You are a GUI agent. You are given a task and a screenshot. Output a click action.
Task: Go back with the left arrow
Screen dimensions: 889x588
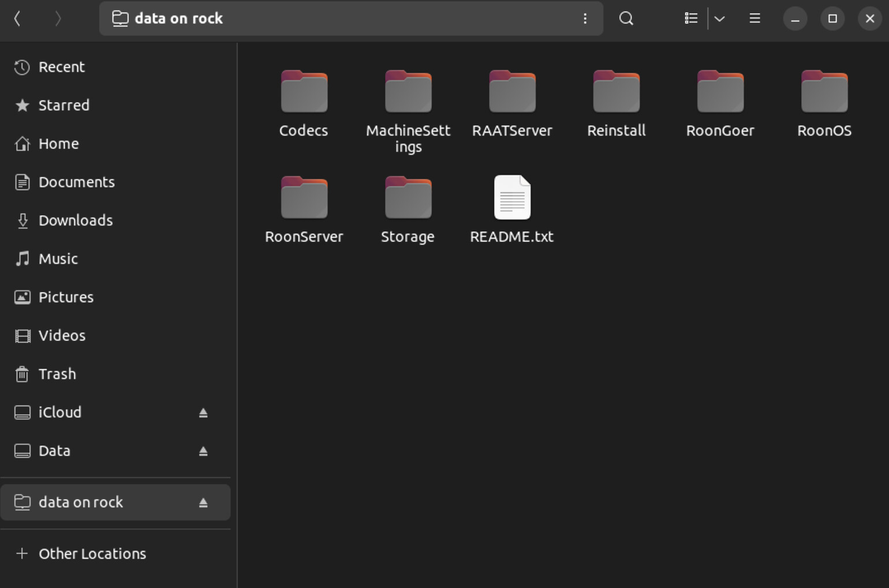tap(17, 18)
